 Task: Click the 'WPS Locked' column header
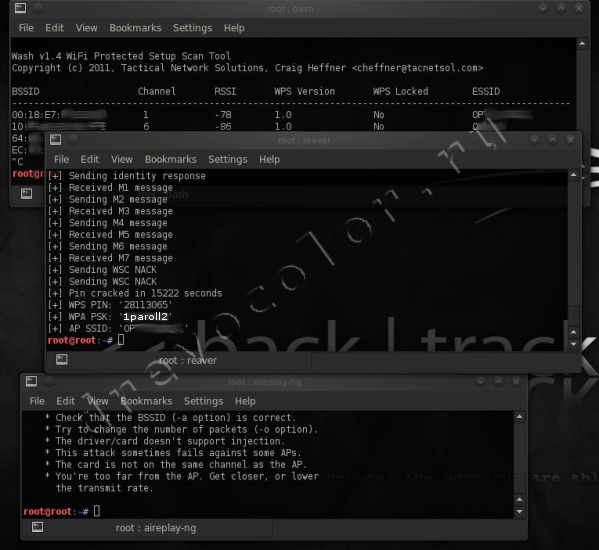400,91
